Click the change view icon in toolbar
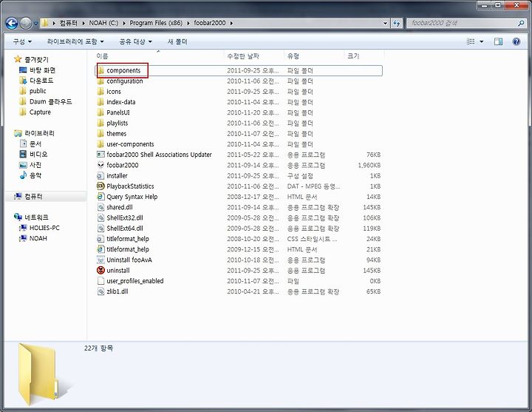Screen dimensions: 532x412 pos(471,41)
